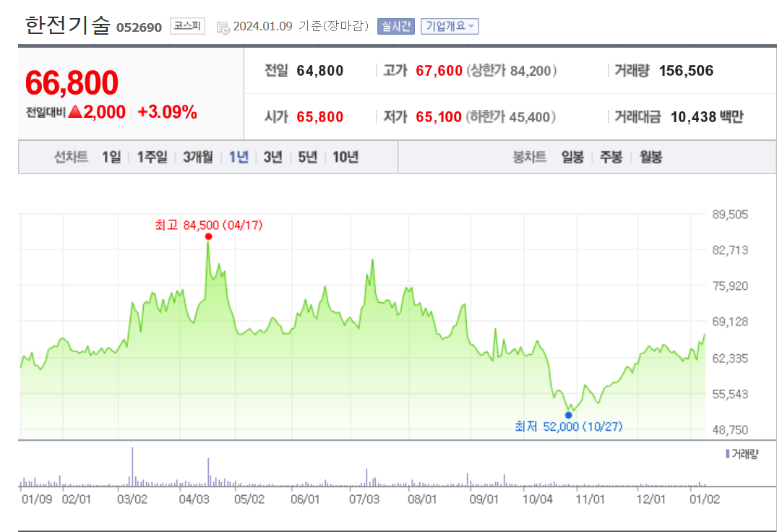Viewport: 777px width, 532px height.
Task: Click the 봉차트 label
Action: [529, 157]
